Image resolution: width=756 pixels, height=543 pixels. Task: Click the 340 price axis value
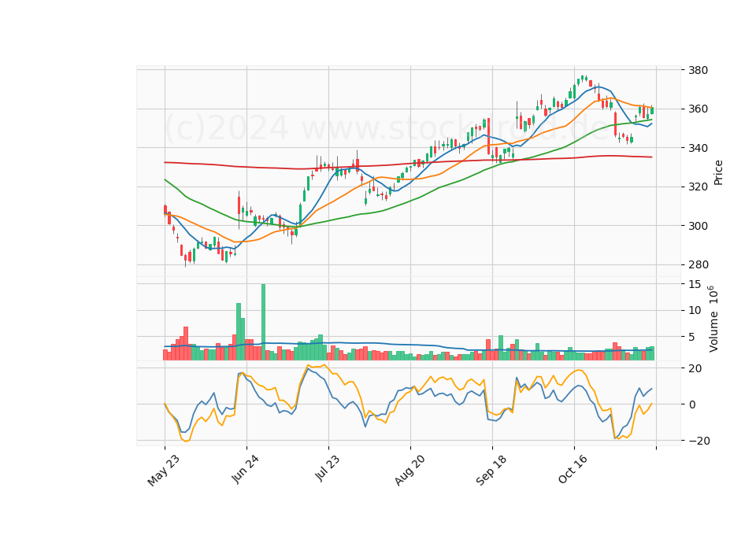coord(699,148)
